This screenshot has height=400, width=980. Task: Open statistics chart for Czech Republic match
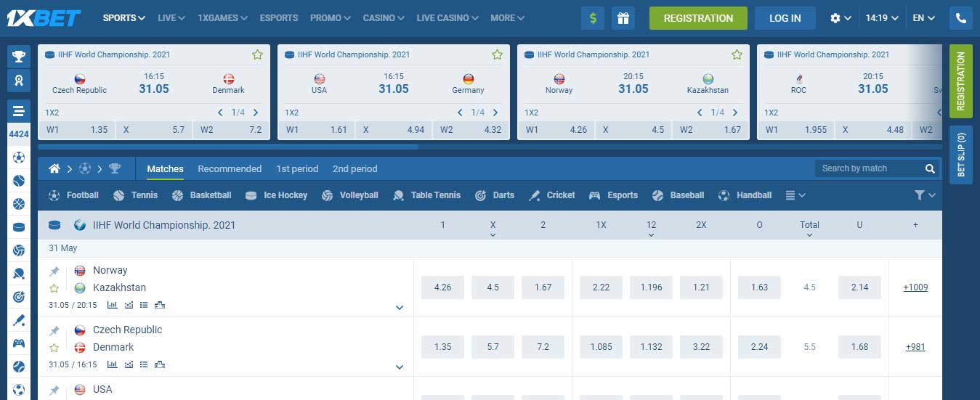coord(111,364)
